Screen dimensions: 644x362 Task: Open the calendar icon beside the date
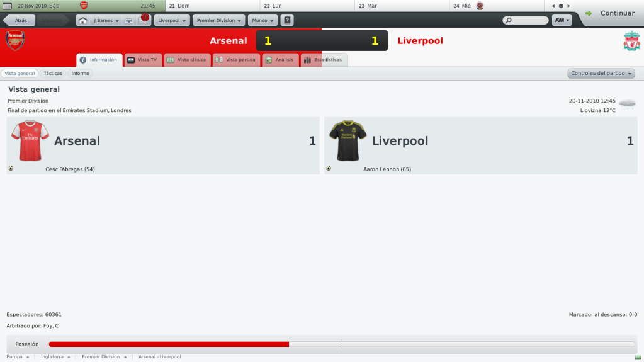pos(7,6)
